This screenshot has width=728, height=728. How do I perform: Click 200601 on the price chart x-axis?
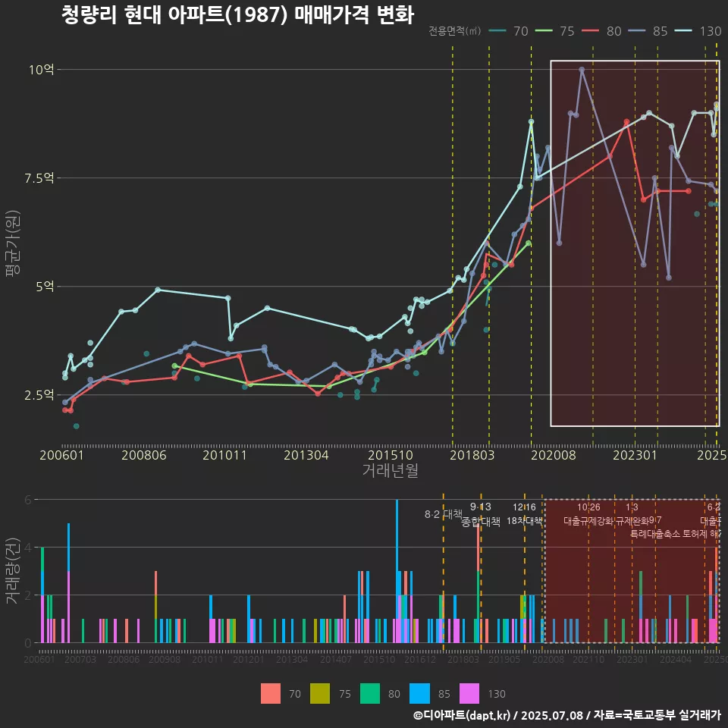[x=61, y=455]
